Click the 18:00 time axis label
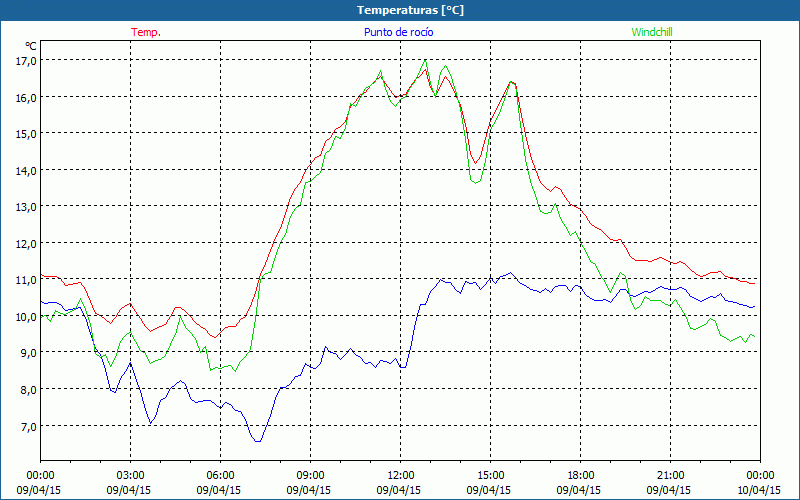 (x=581, y=476)
